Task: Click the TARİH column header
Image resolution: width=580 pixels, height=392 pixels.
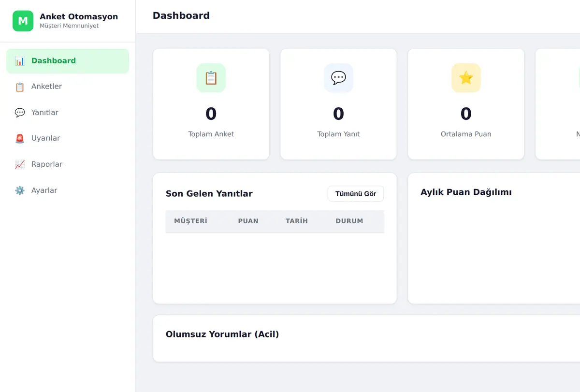Action: [x=297, y=221]
